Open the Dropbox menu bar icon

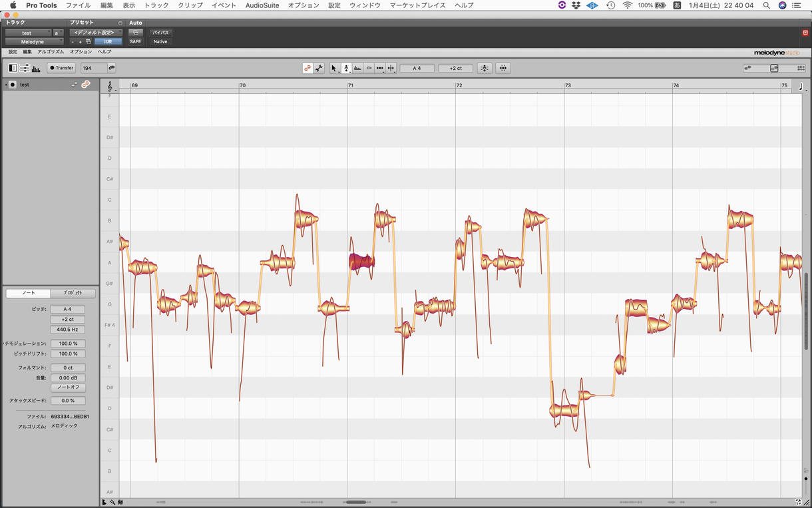pos(576,5)
